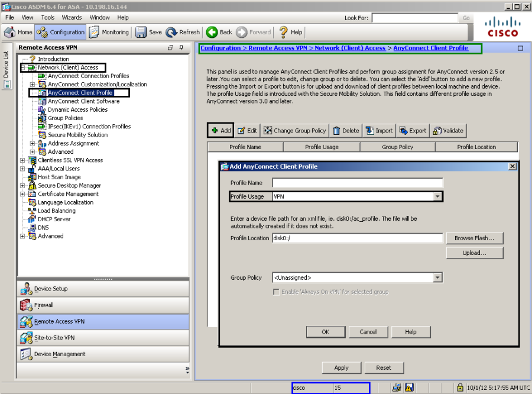Open Help via the question mark icon

290,33
